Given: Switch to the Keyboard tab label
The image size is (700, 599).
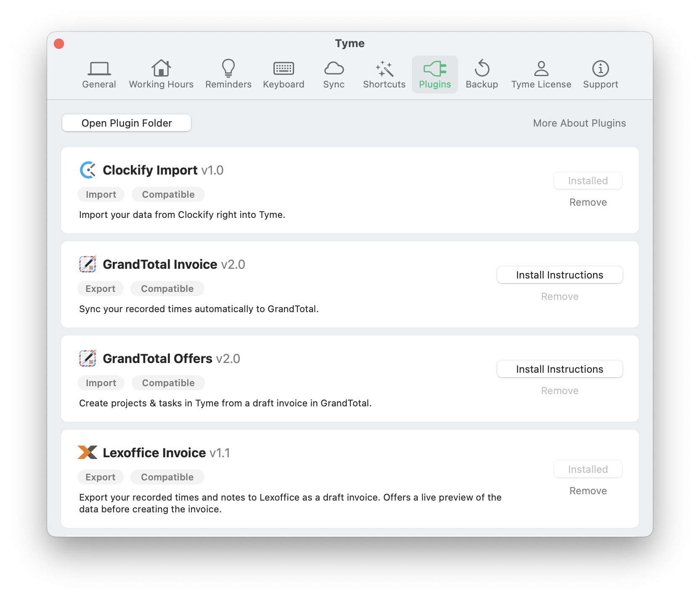Looking at the screenshot, I should coord(284,84).
